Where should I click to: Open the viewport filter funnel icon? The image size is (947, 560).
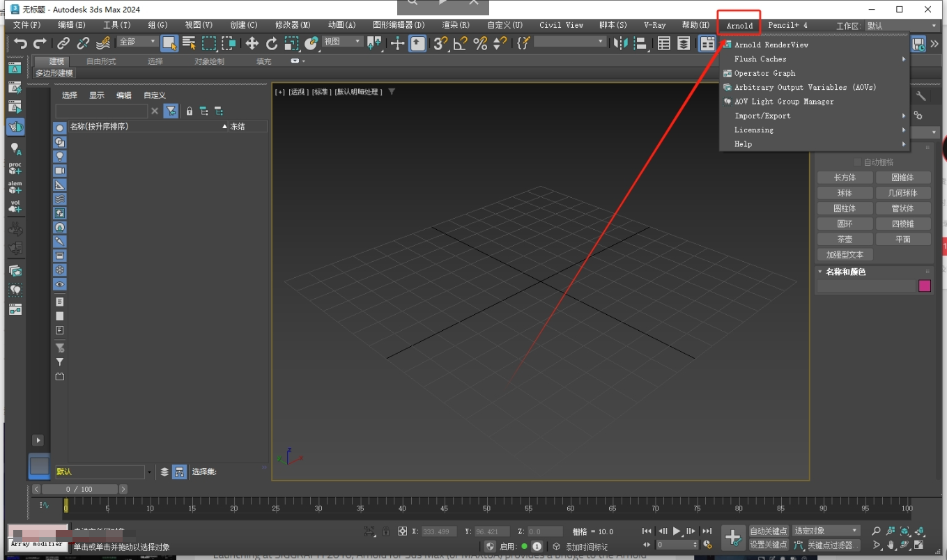[x=392, y=91]
